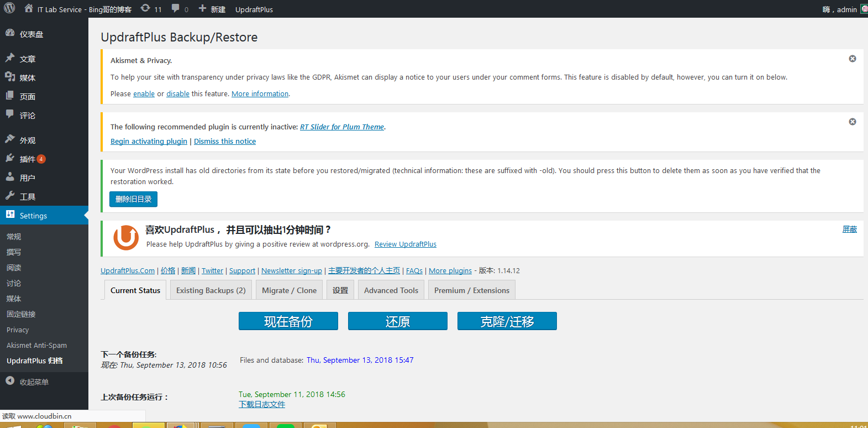Screen dimensions: 868x428
Task: Click the 下载日志文件 link
Action: 262,405
